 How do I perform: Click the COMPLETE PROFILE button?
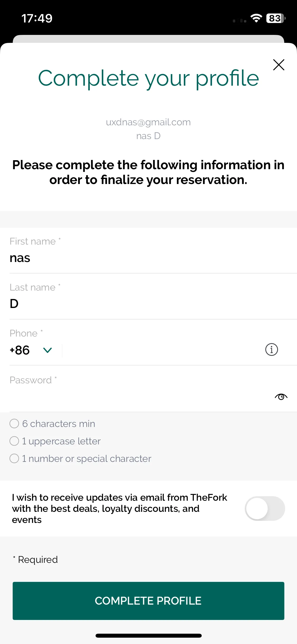(148, 601)
